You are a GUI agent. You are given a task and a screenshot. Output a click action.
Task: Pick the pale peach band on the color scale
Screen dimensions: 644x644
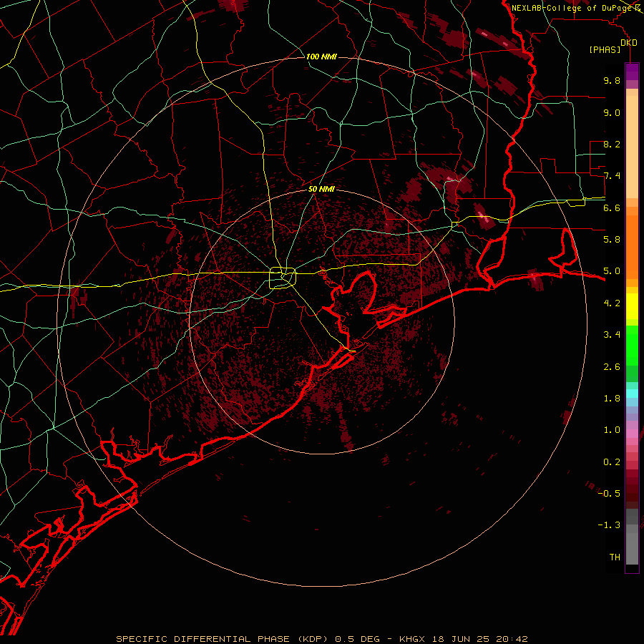pyautogui.click(x=632, y=148)
